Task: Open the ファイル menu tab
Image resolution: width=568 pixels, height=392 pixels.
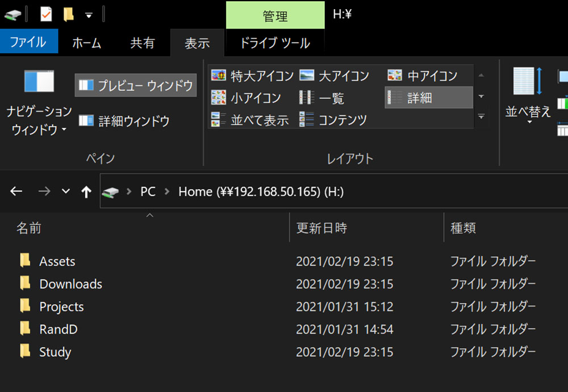Action: tap(28, 41)
